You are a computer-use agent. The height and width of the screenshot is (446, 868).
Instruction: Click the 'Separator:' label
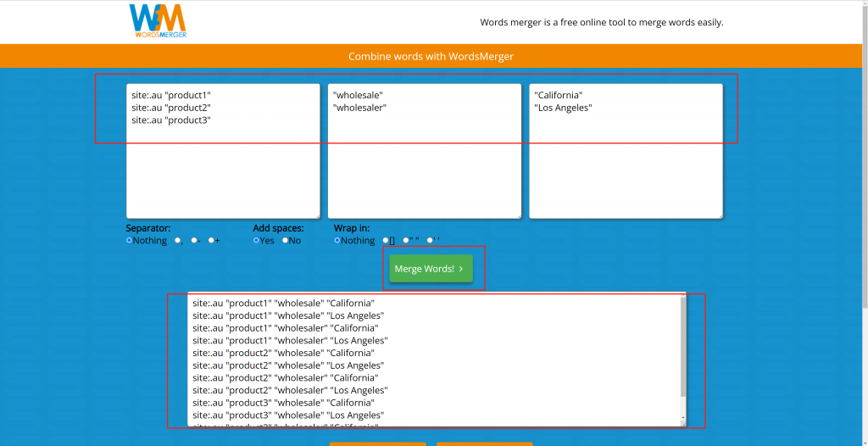coord(148,228)
